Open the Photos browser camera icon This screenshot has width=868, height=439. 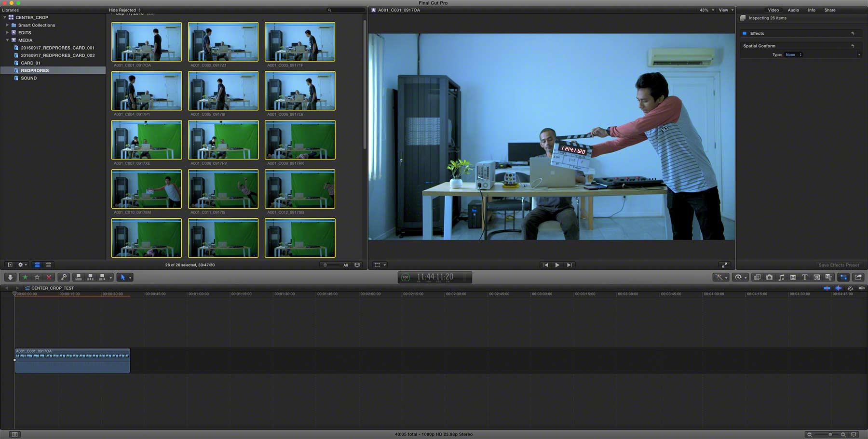(x=769, y=277)
